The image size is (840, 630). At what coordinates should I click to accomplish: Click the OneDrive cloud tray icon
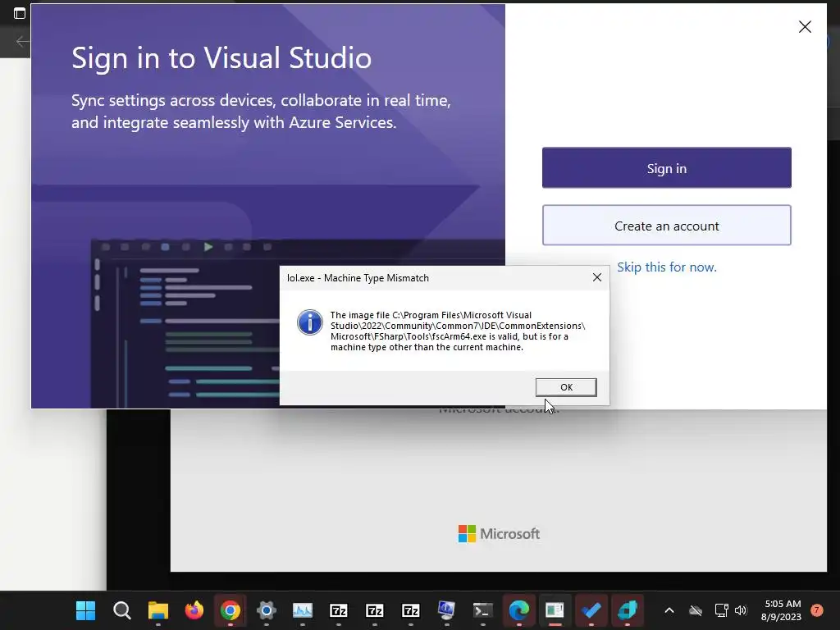(696, 610)
